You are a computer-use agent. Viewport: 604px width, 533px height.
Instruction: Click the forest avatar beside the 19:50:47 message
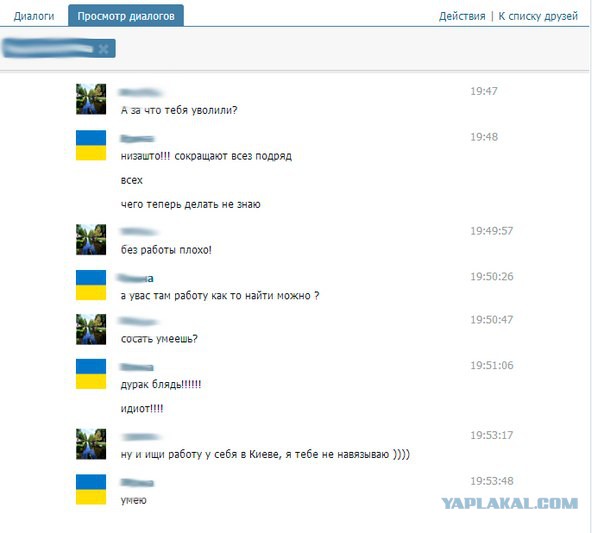coord(91,329)
